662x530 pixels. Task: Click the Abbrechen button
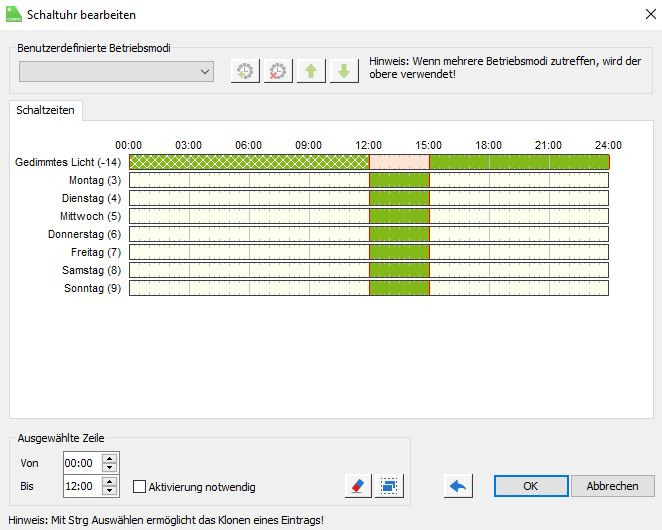pos(612,486)
